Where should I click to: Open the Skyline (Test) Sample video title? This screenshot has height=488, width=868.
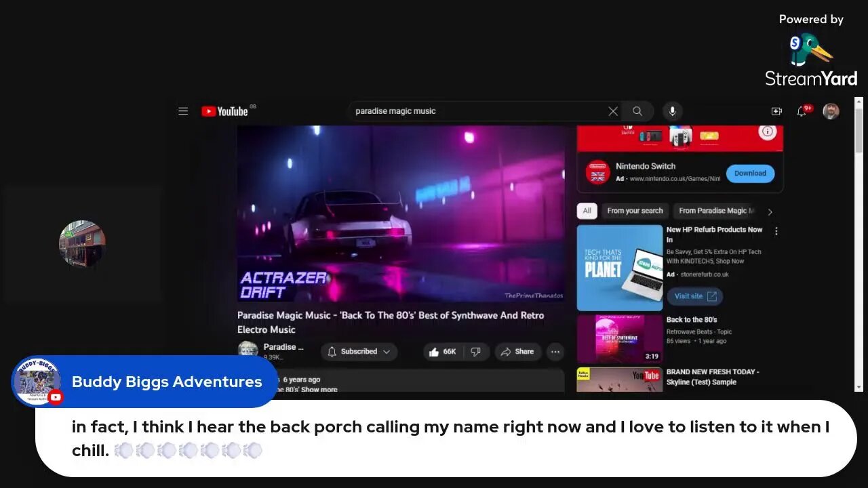713,377
